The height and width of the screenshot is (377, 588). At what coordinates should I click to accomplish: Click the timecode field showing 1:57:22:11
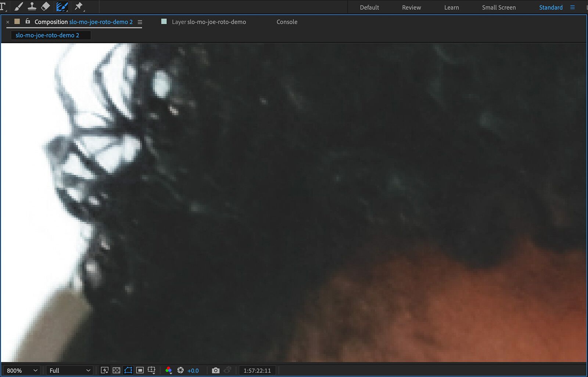pos(257,370)
